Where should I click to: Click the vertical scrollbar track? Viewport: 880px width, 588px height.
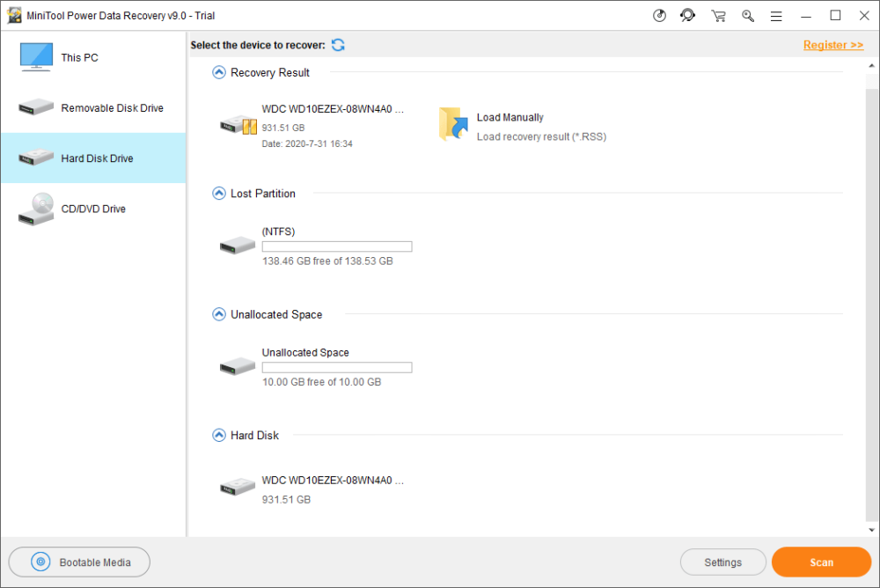871,304
